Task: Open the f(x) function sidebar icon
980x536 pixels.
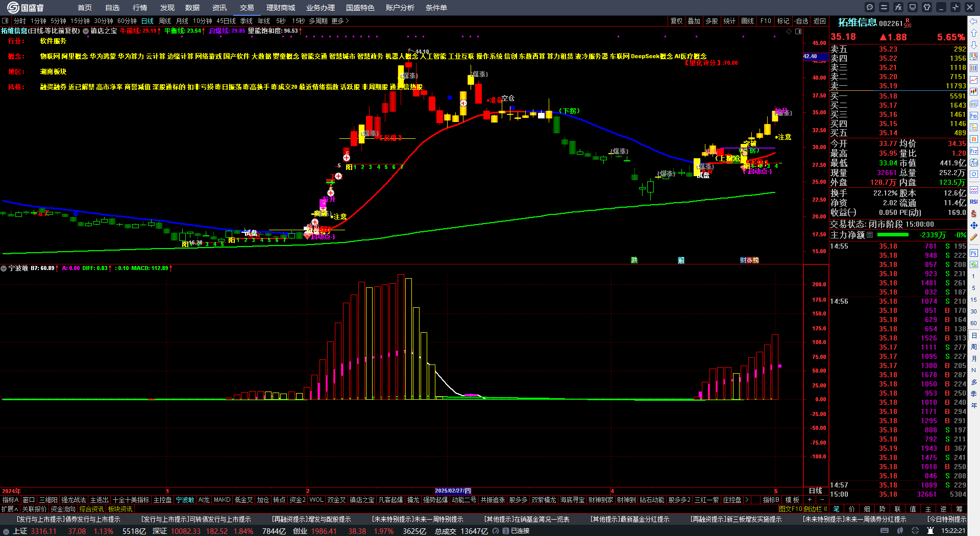Action: pyautogui.click(x=974, y=163)
